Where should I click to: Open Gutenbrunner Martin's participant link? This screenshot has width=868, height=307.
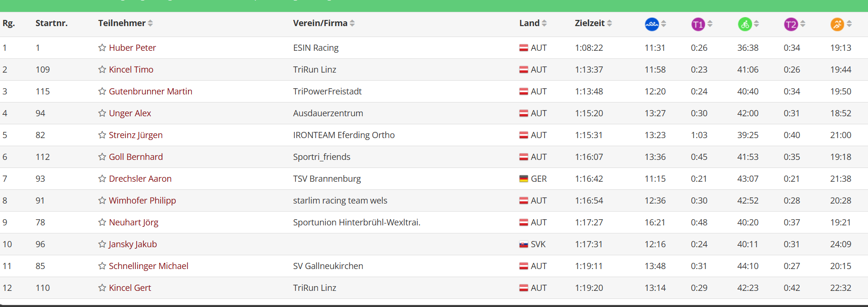click(151, 91)
